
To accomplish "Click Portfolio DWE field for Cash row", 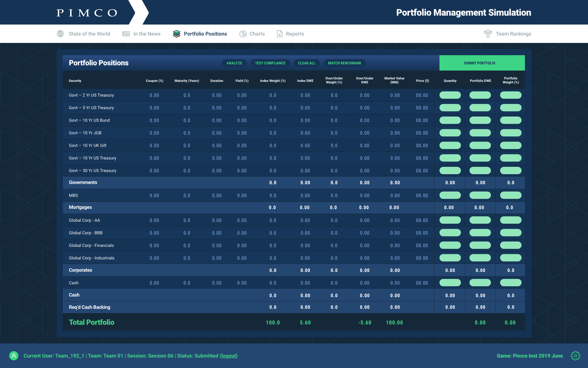I will pyautogui.click(x=480, y=283).
